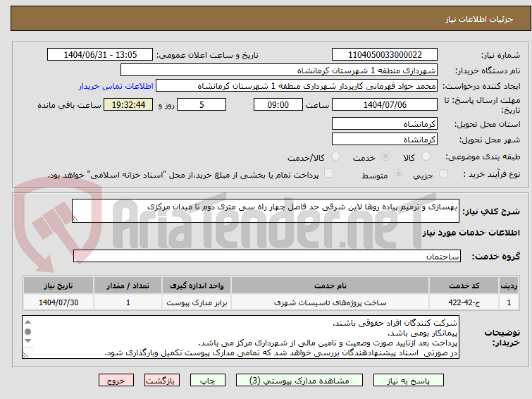Click the resize grip of description textarea
532x399 pixels.
[75, 219]
